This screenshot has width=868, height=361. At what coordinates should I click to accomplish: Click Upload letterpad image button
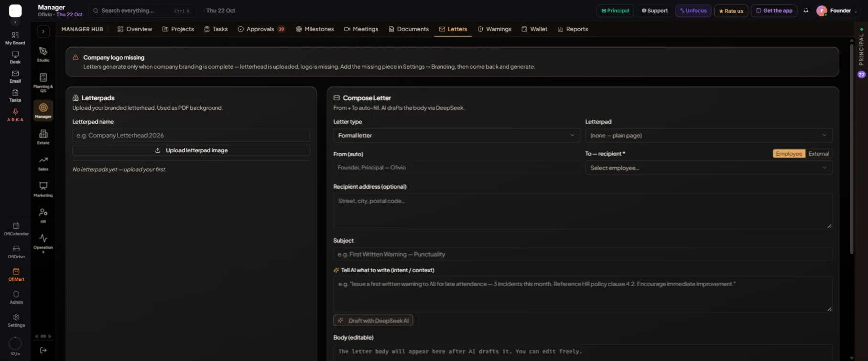[191, 150]
